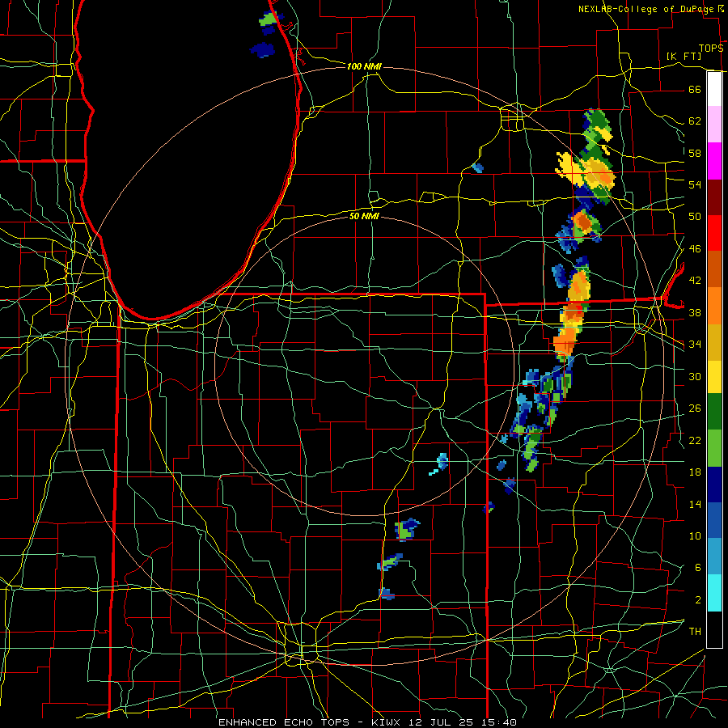Click the NEXLAB-College of DuPage watermark text
The width and height of the screenshot is (728, 728).
coord(647,9)
